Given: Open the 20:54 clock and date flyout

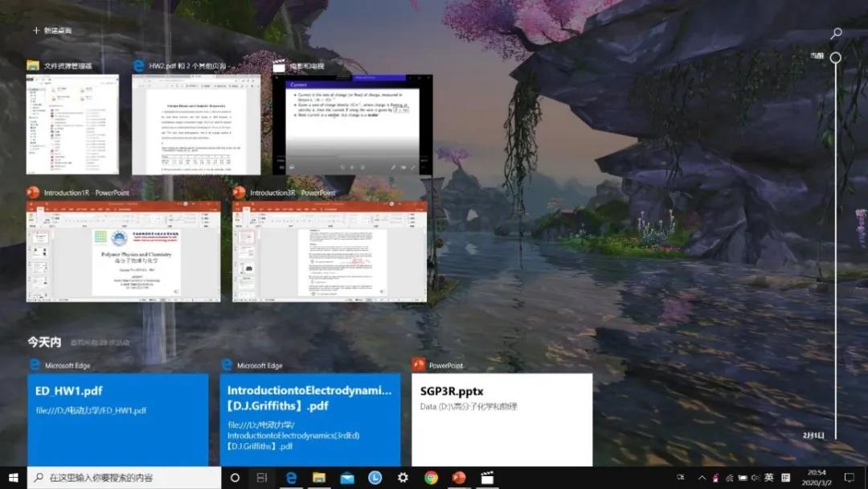Looking at the screenshot, I should (x=817, y=478).
